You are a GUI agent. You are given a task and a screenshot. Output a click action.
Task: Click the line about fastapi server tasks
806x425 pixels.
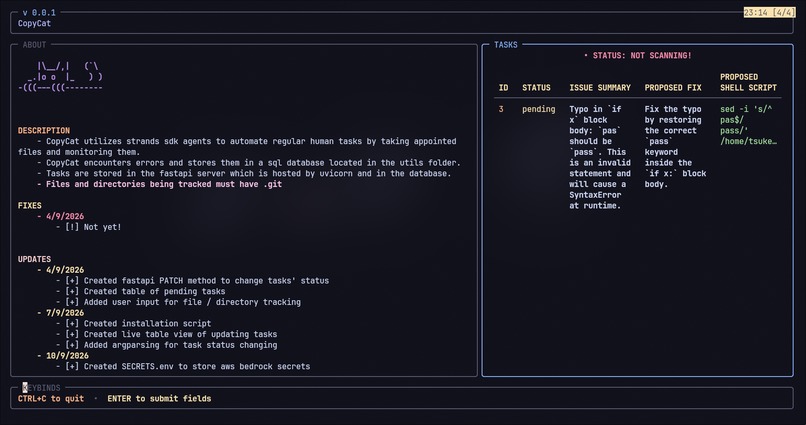coord(244,174)
